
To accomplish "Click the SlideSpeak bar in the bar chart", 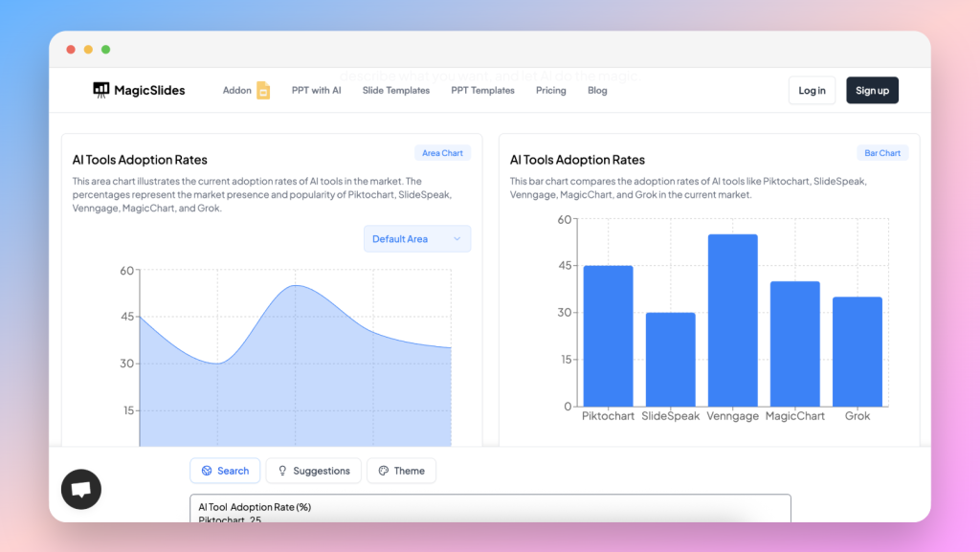I will pyautogui.click(x=671, y=360).
